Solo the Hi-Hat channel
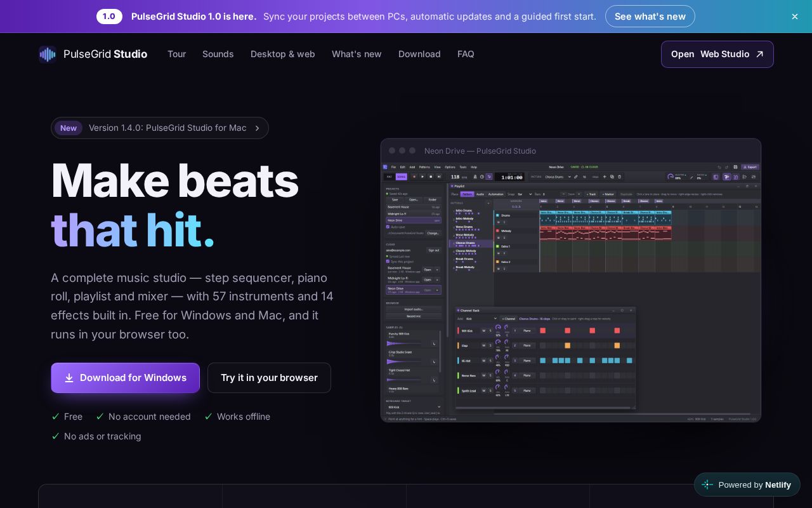 point(490,361)
